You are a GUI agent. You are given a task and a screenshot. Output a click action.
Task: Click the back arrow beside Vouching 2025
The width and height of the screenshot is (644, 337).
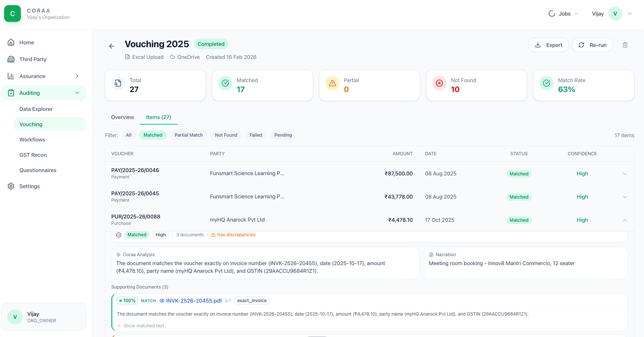point(112,46)
